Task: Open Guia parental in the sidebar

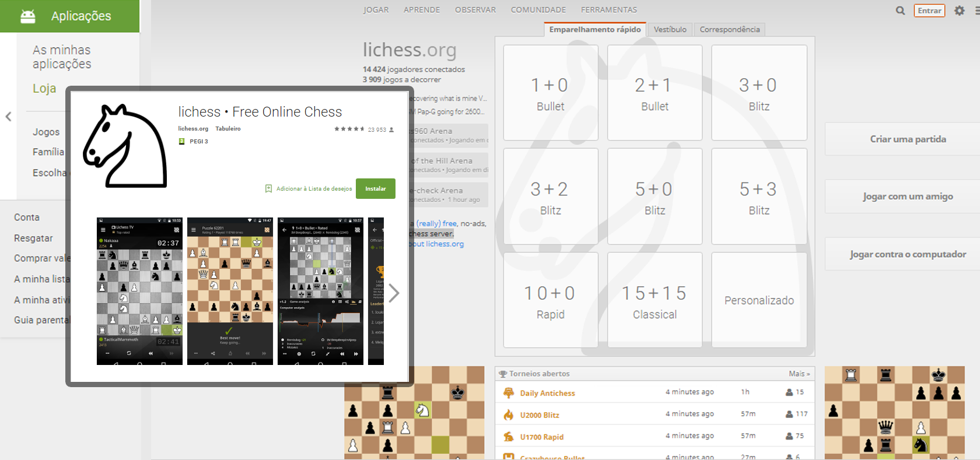Action: [41, 319]
